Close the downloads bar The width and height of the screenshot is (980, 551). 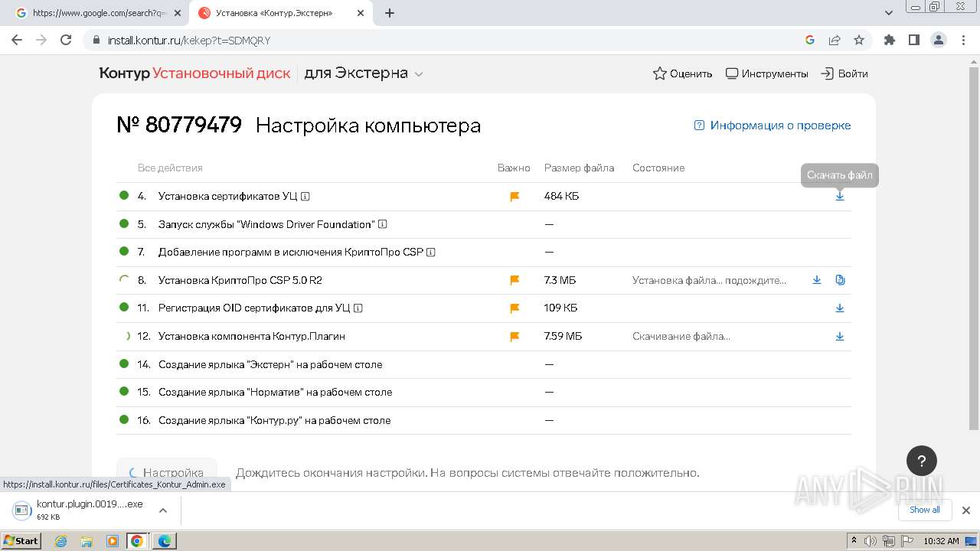966,510
